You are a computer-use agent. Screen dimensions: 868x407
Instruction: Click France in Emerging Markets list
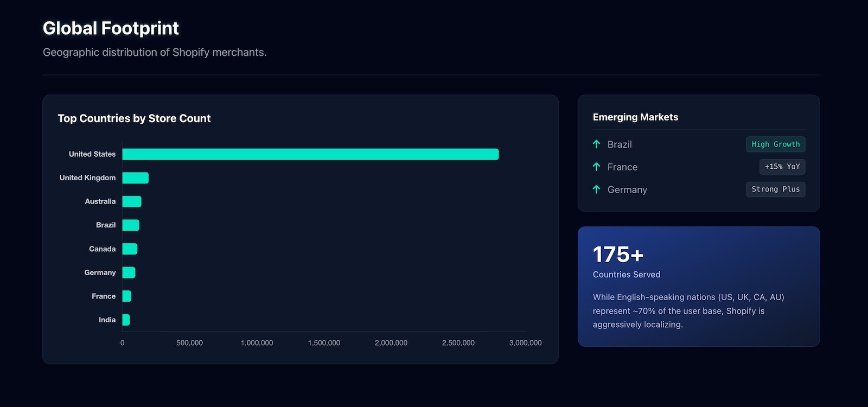coord(622,167)
